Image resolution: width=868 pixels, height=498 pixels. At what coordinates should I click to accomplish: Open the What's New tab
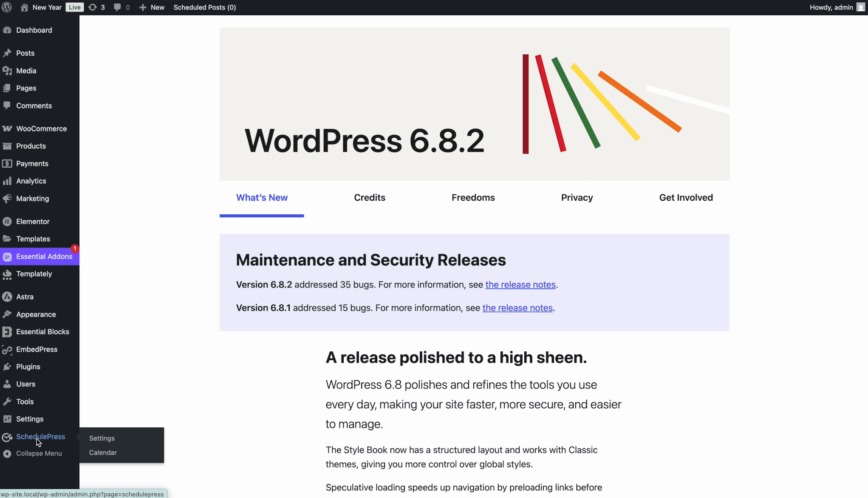tap(262, 198)
